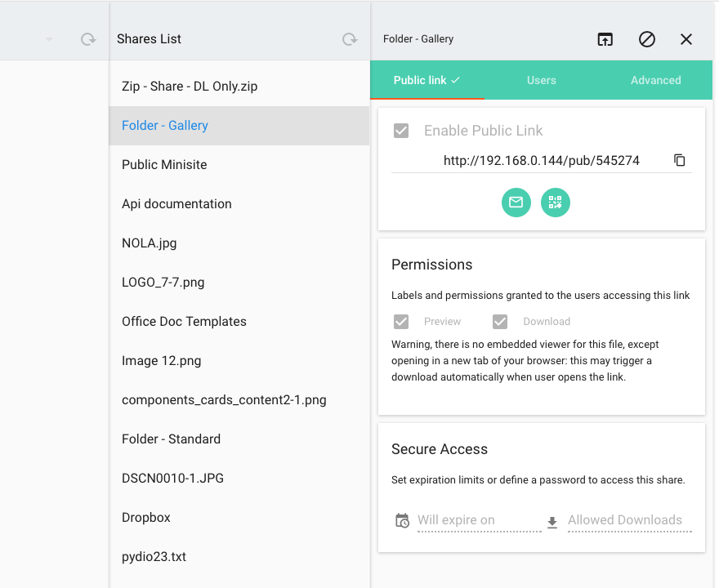The height and width of the screenshot is (588, 719).
Task: Open the share in a new window
Action: coord(605,39)
